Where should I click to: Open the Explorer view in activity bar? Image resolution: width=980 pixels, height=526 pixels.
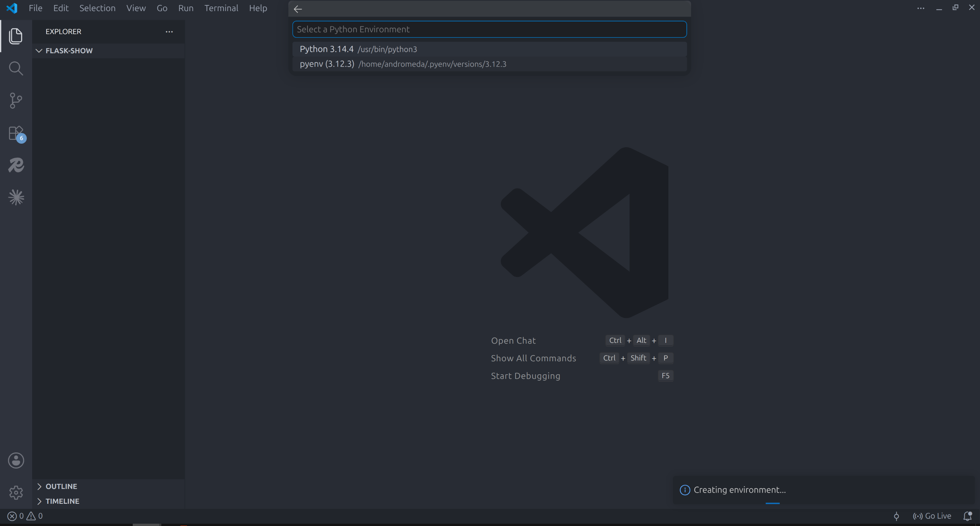[16, 36]
